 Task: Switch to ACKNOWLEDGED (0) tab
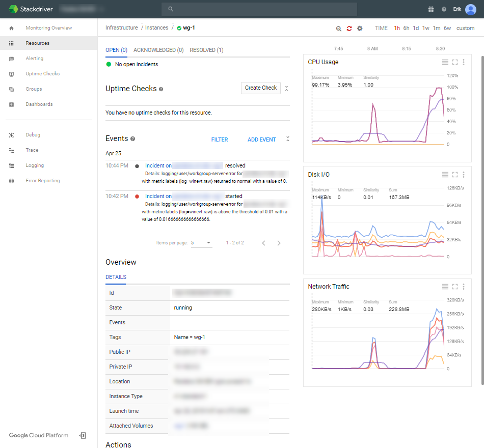pyautogui.click(x=158, y=50)
